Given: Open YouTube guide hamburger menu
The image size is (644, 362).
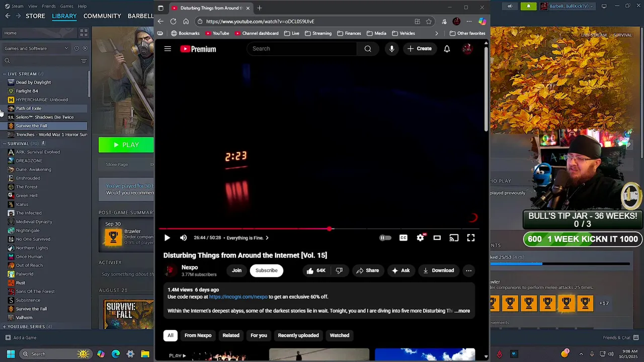Looking at the screenshot, I should (x=168, y=49).
